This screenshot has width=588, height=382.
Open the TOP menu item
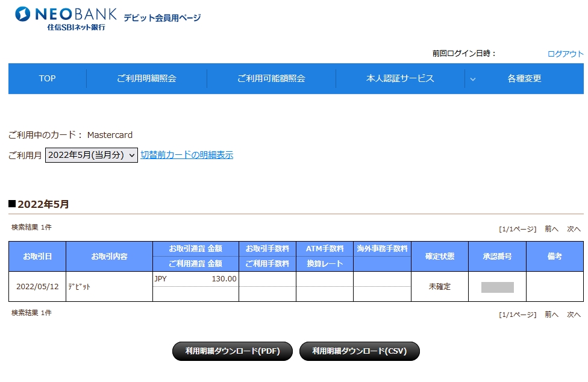click(47, 78)
